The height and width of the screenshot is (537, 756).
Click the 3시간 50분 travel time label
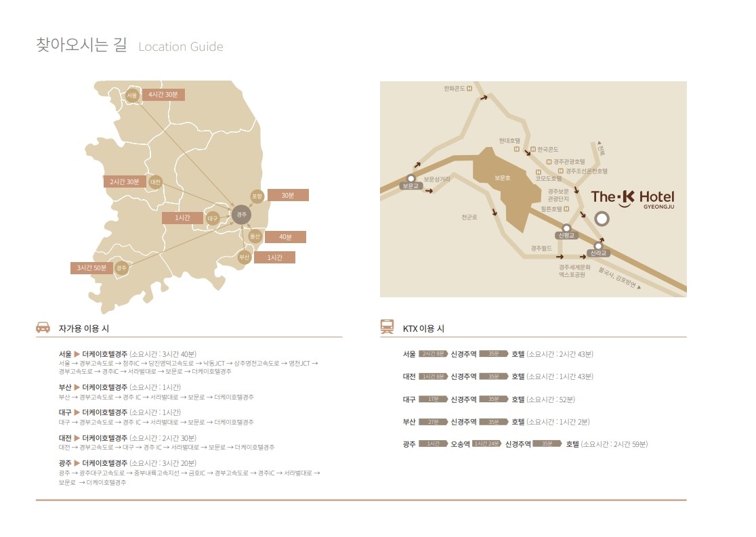coord(91,268)
